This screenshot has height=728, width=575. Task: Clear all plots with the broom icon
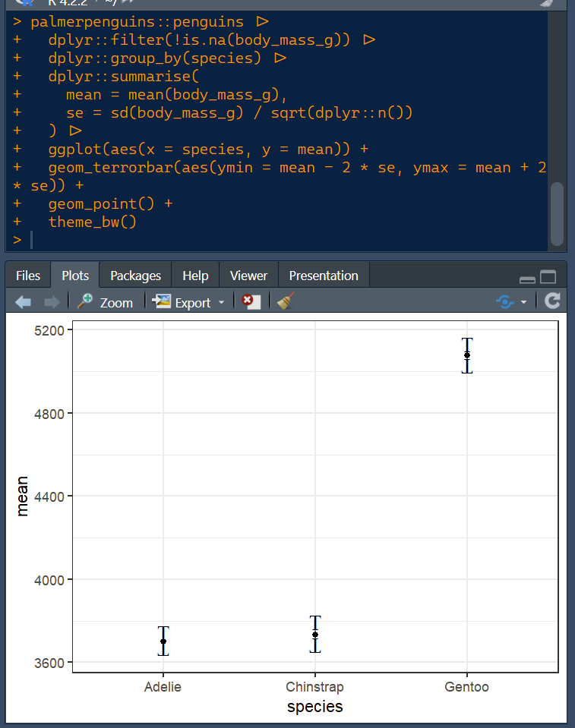click(x=286, y=302)
